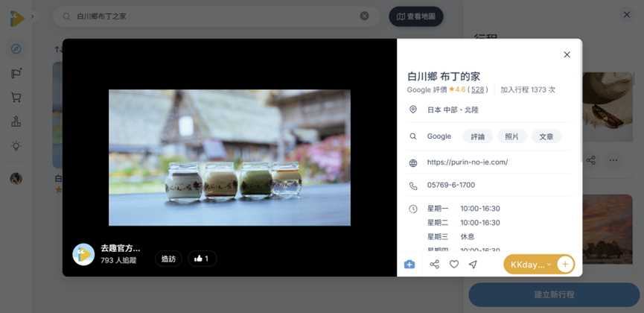Click the clock opening hours icon
Screen dimensions: 644x313
pos(413,209)
